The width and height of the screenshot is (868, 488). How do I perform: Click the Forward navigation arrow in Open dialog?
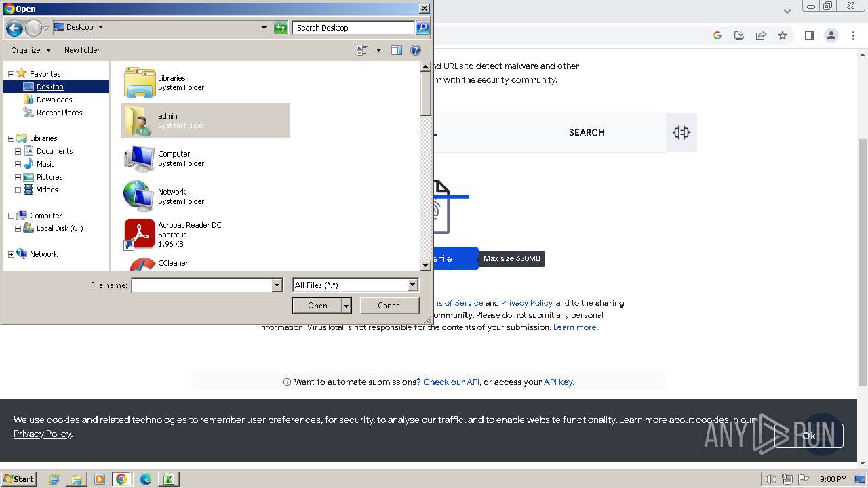pos(33,28)
